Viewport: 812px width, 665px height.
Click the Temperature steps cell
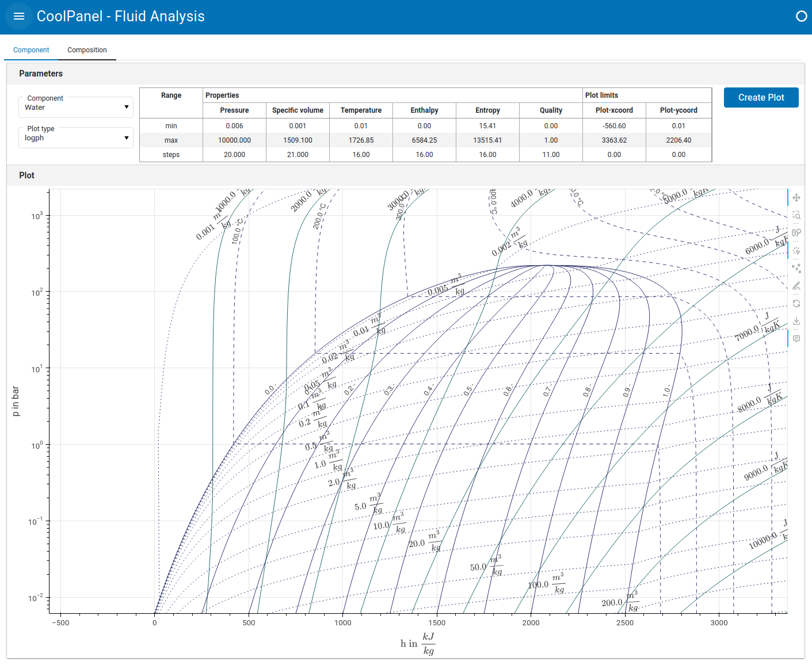[361, 155]
